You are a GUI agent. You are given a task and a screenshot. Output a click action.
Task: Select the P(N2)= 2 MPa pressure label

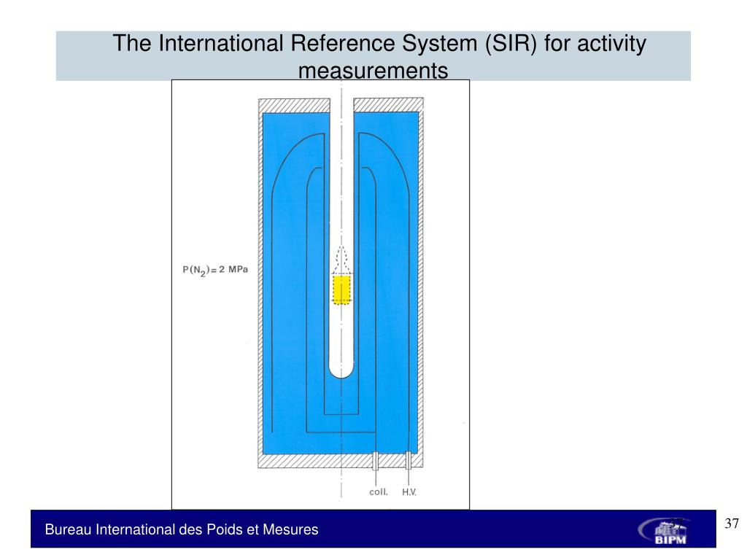point(215,271)
